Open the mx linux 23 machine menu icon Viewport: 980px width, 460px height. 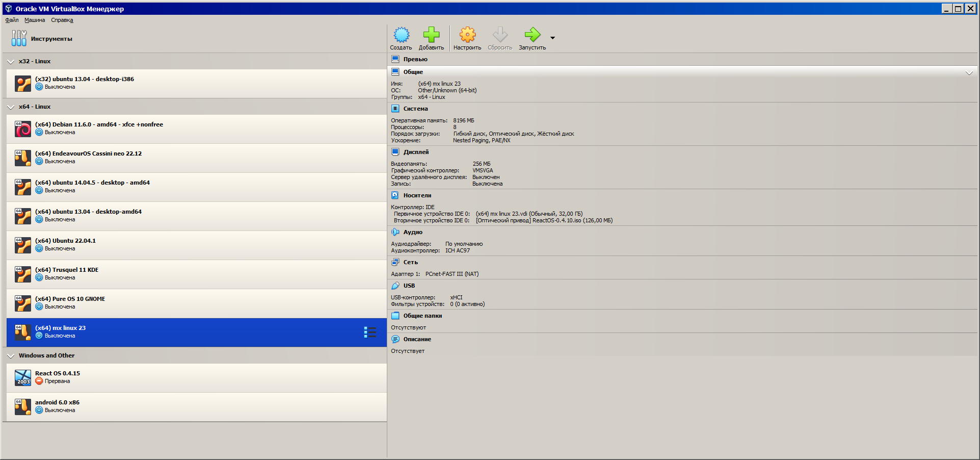tap(370, 333)
